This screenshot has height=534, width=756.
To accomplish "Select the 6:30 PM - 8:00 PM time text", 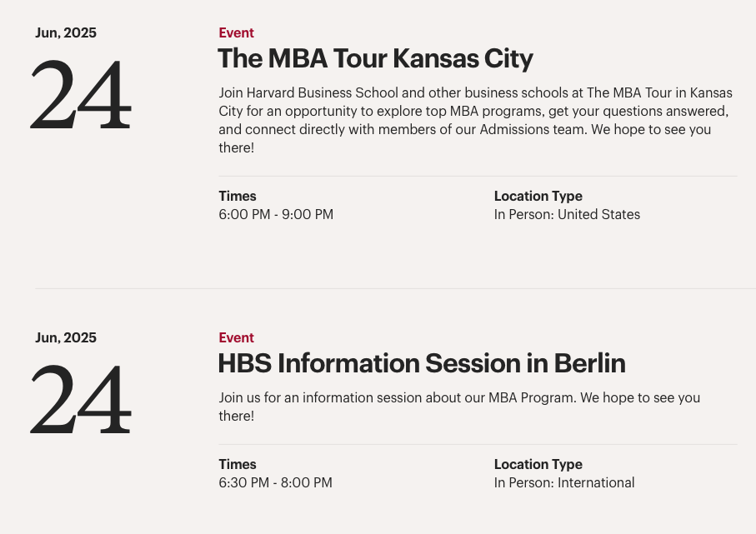I will pos(275,482).
